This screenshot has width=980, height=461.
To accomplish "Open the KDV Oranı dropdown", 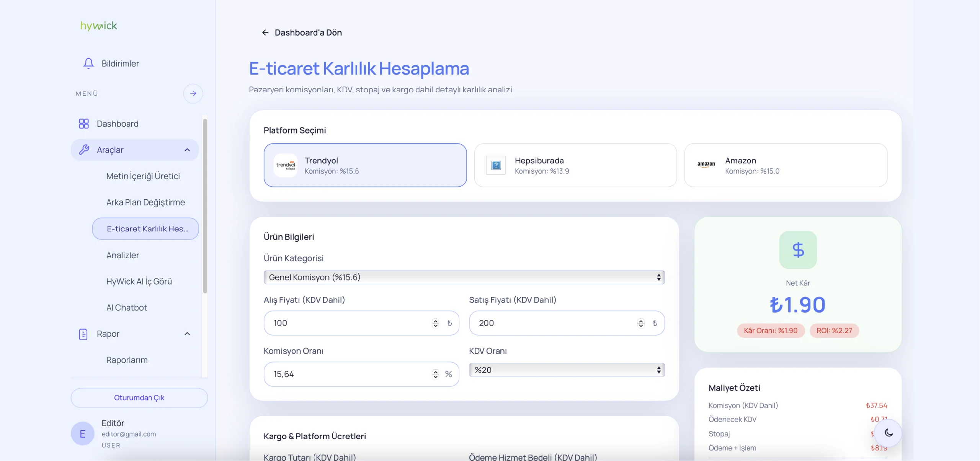I will coord(567,370).
